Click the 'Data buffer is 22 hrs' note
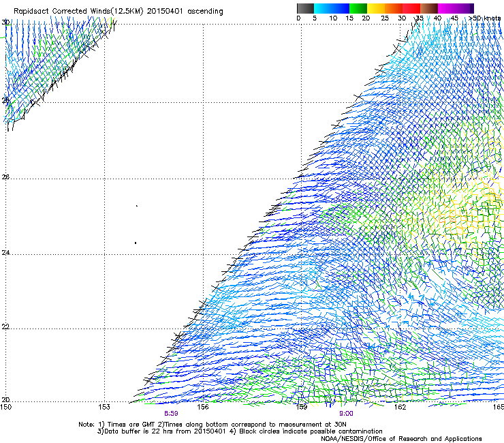The width and height of the screenshot is (504, 443). 240,431
